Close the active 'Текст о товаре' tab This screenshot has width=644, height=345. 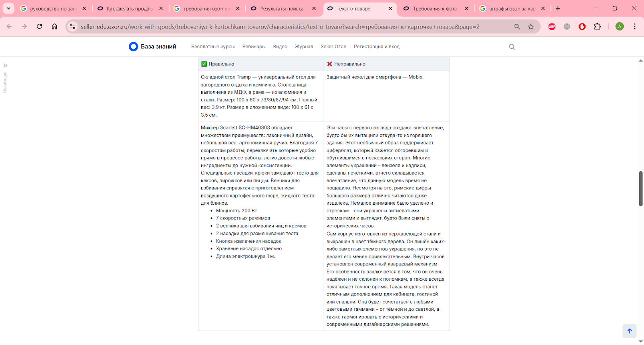click(x=390, y=8)
